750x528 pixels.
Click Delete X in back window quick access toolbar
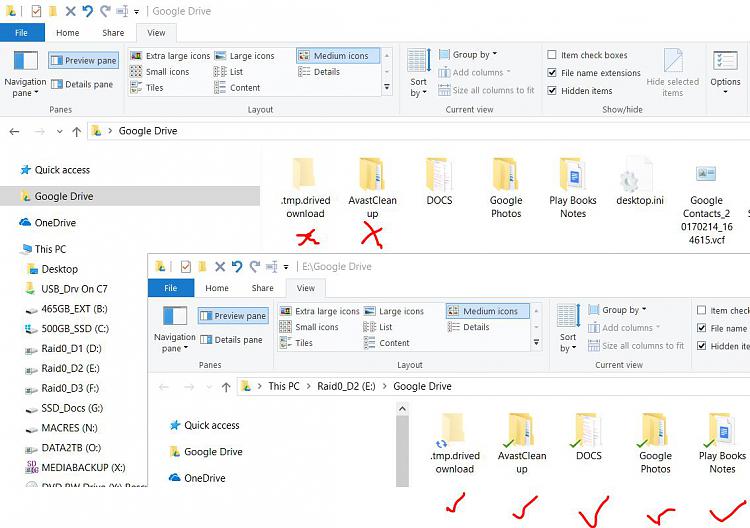[x=70, y=11]
